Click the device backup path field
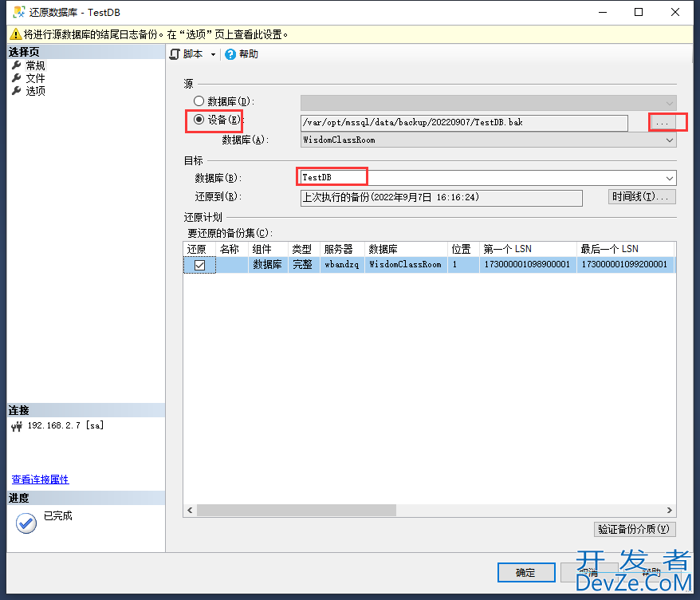The image size is (700, 600). [x=464, y=123]
